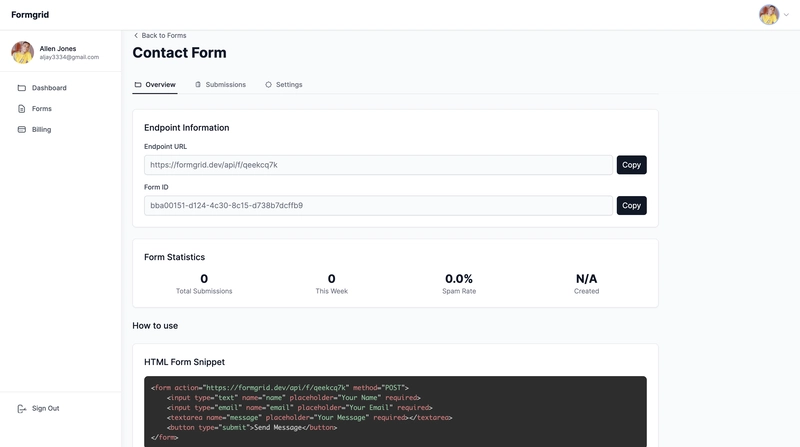Go back to Forms list
800x447 pixels.
(163, 36)
